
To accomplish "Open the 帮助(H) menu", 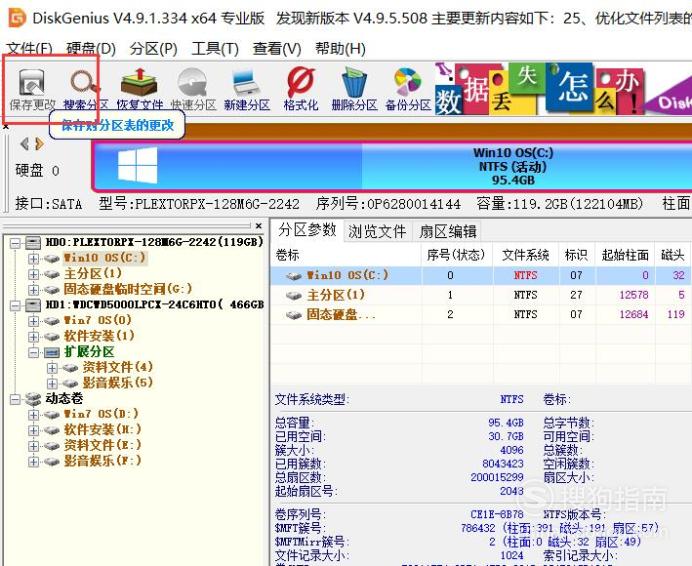I will (340, 48).
